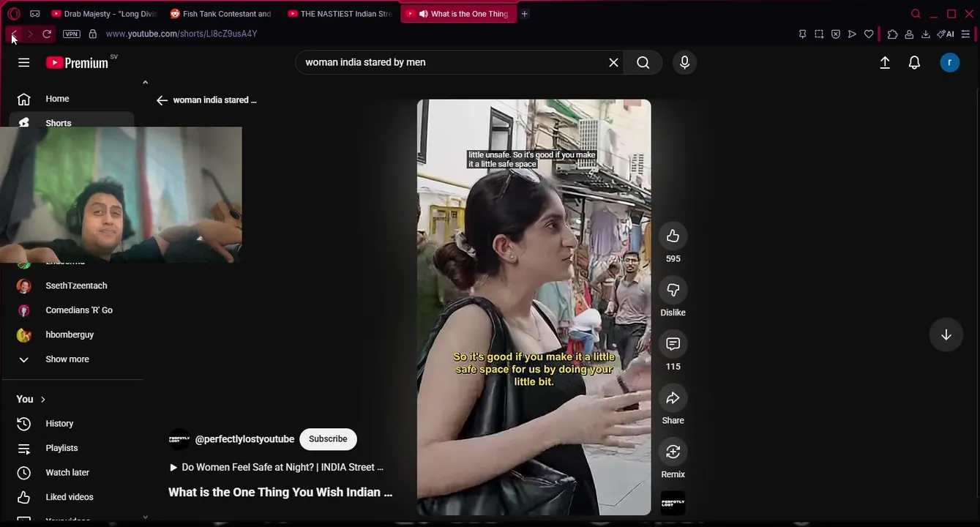Open the @perfectlylostyoutube channel link
The height and width of the screenshot is (527, 980).
pyautogui.click(x=244, y=439)
